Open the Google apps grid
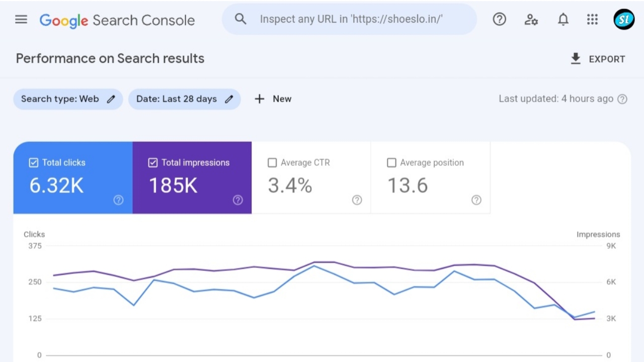644x362 pixels. click(x=592, y=19)
